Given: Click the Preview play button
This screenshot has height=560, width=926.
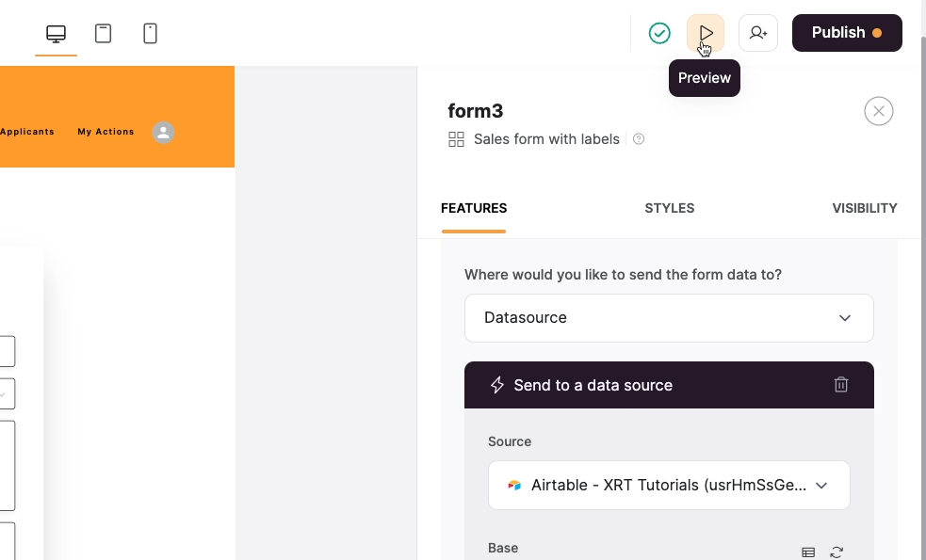Looking at the screenshot, I should [x=706, y=33].
